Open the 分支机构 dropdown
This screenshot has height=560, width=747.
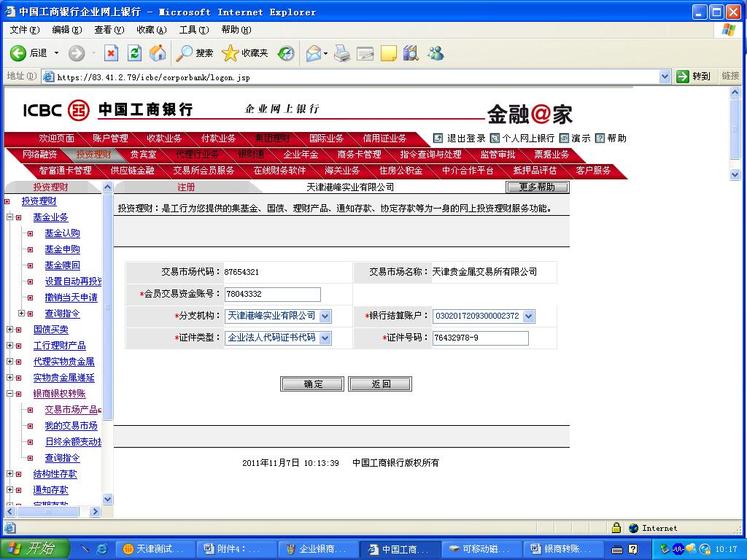[325, 316]
